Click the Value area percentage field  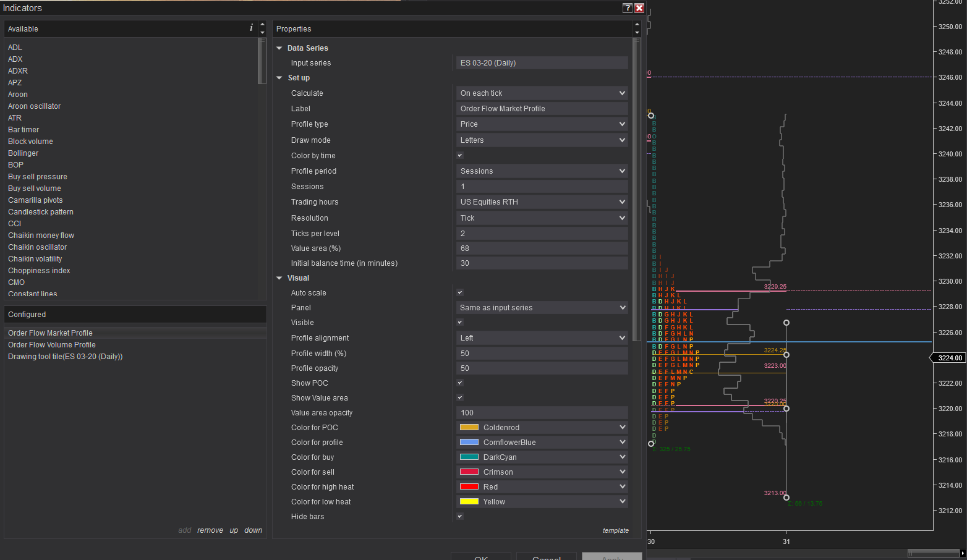coord(542,248)
